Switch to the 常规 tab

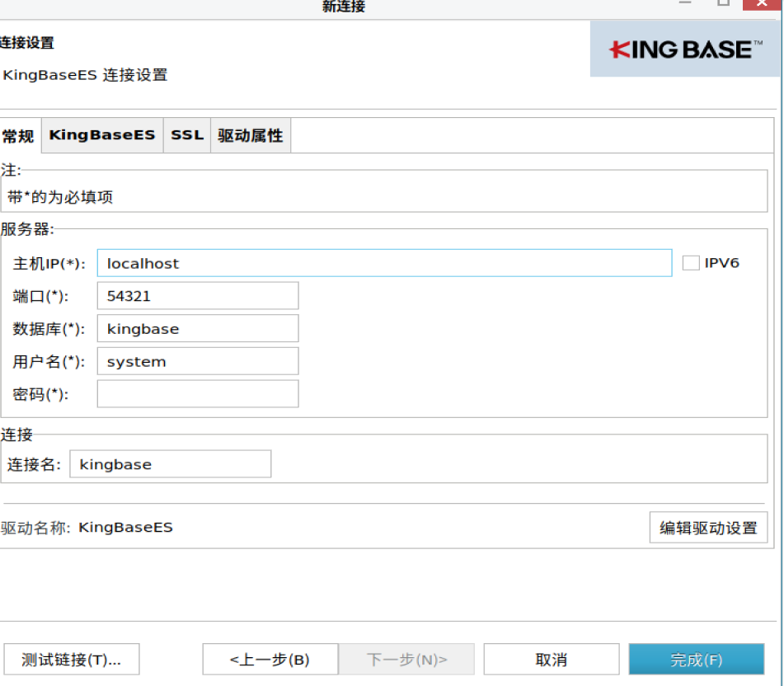click(x=18, y=135)
